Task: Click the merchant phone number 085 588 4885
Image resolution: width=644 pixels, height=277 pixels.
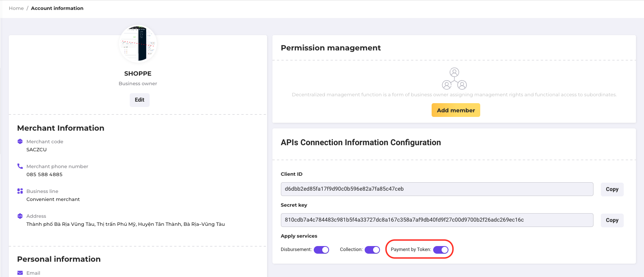Action: point(44,175)
